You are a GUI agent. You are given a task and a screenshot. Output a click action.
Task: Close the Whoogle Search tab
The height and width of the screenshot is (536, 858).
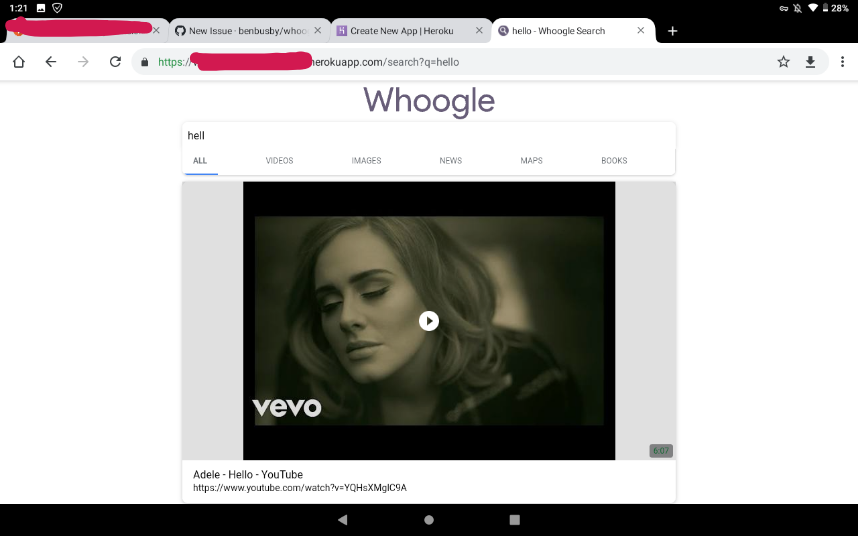coord(641,31)
